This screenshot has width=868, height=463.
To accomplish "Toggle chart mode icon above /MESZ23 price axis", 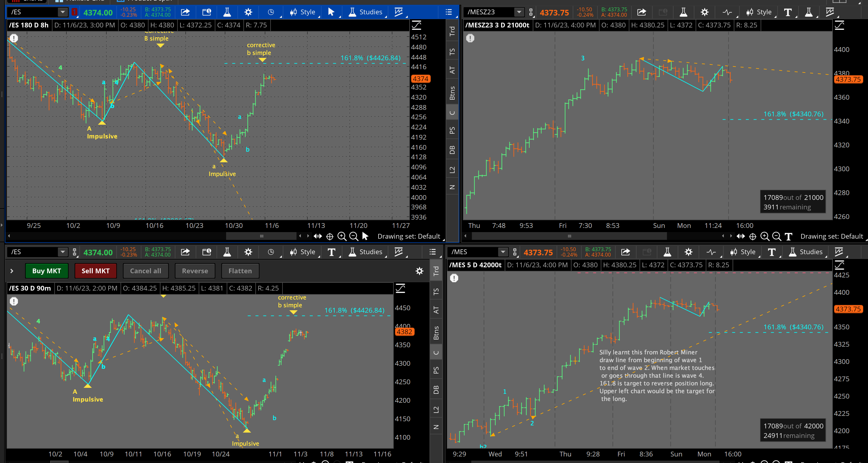I will (x=839, y=25).
